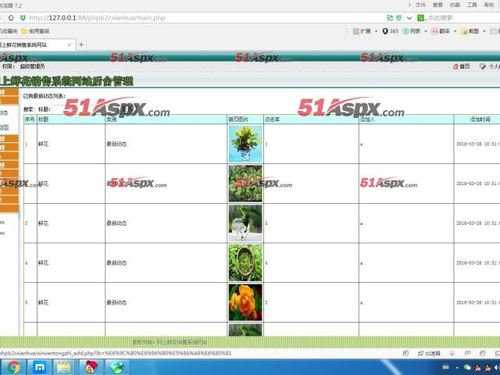Open the orange flower thumbnail image
The height and width of the screenshot is (375, 500).
pos(245,302)
